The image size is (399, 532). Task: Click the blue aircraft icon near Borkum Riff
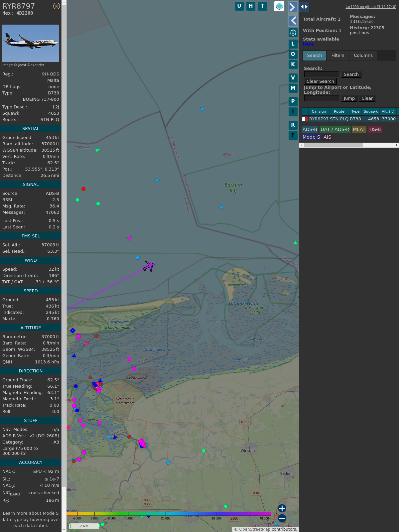[221, 207]
